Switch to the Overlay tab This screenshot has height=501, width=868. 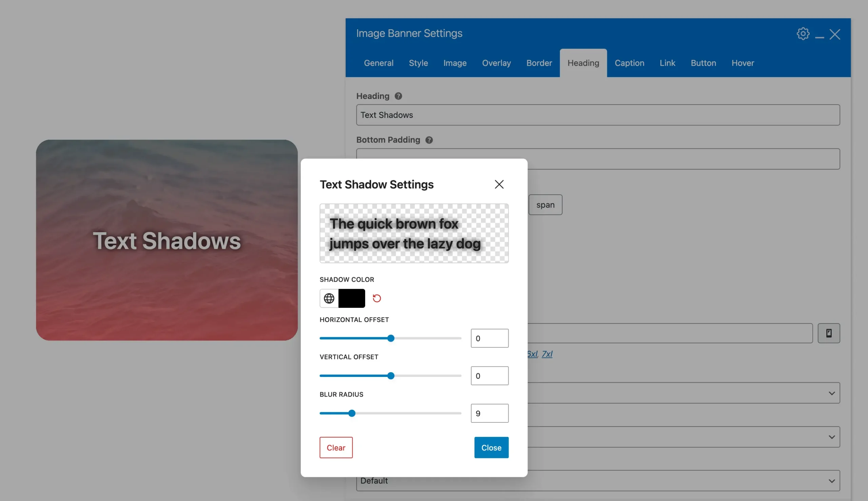(496, 63)
